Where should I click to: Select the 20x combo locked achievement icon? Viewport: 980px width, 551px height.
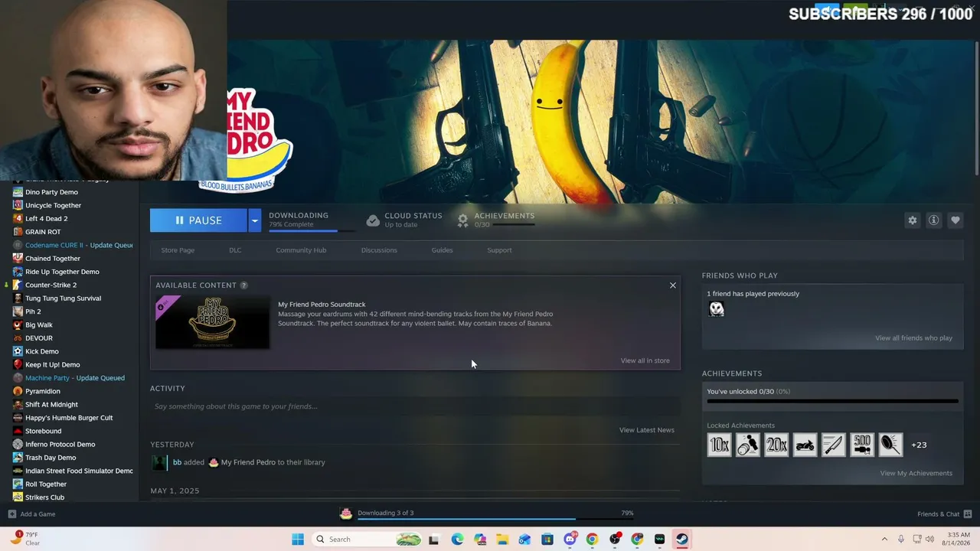pos(776,445)
